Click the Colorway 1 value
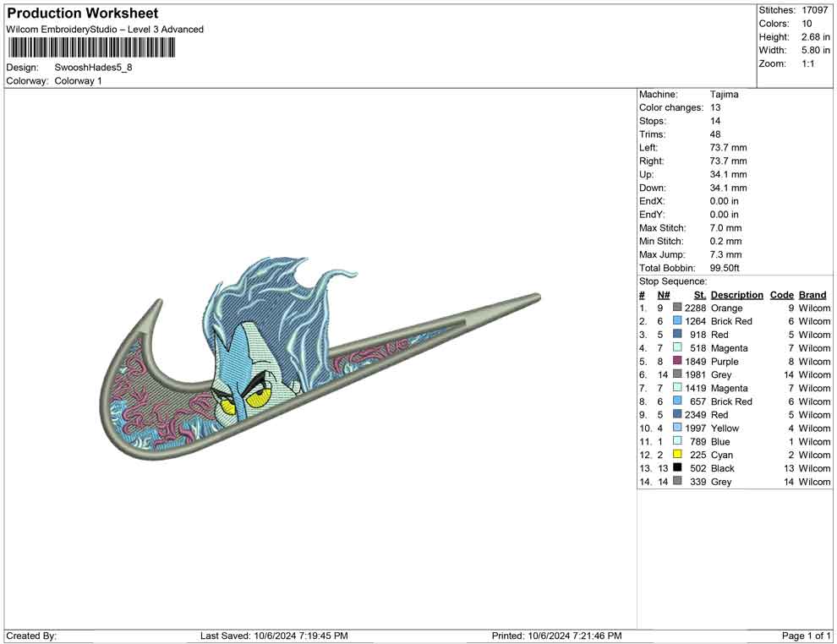This screenshot has height=644, width=837. (78, 80)
